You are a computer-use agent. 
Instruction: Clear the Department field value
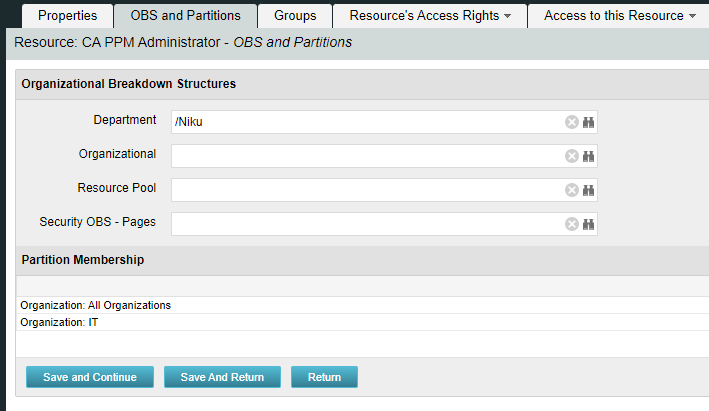(572, 122)
